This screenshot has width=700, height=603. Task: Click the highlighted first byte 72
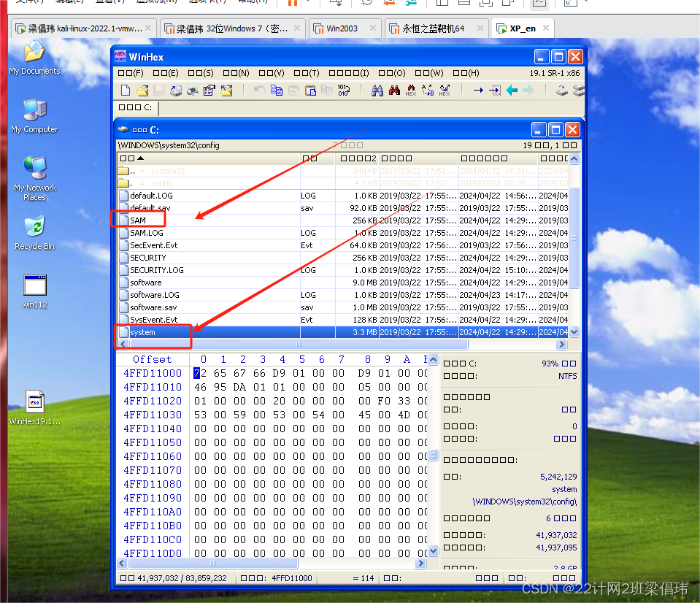tap(200, 374)
